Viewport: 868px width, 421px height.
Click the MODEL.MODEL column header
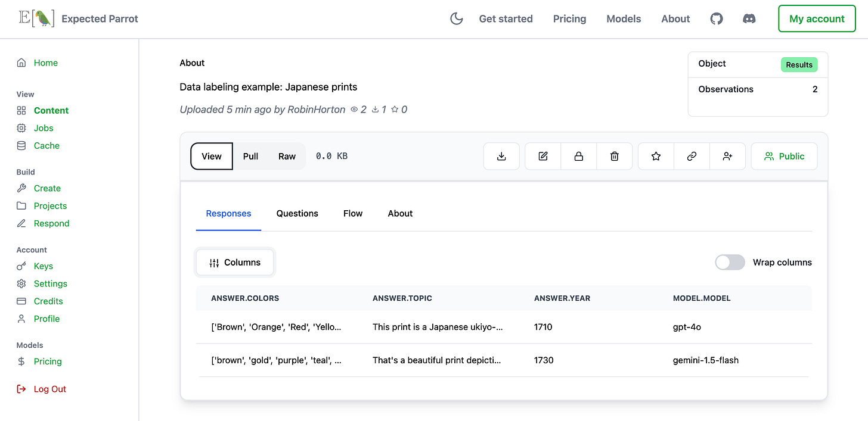point(702,298)
